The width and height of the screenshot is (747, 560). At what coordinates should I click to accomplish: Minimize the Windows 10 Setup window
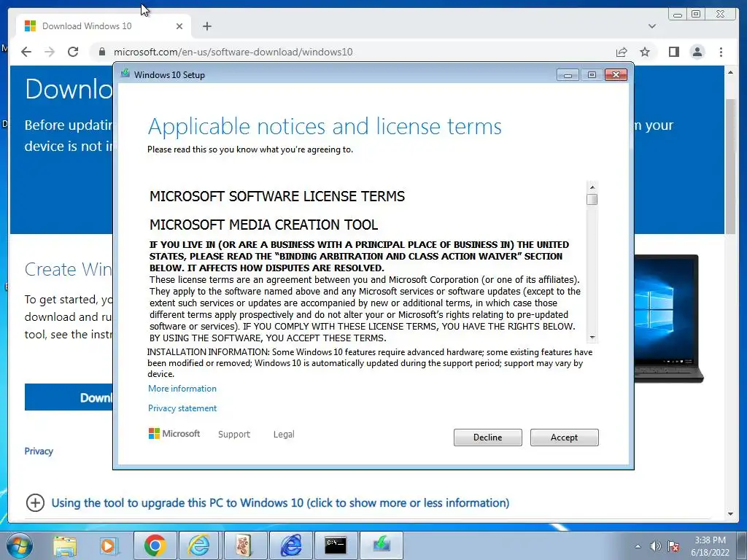pyautogui.click(x=568, y=75)
